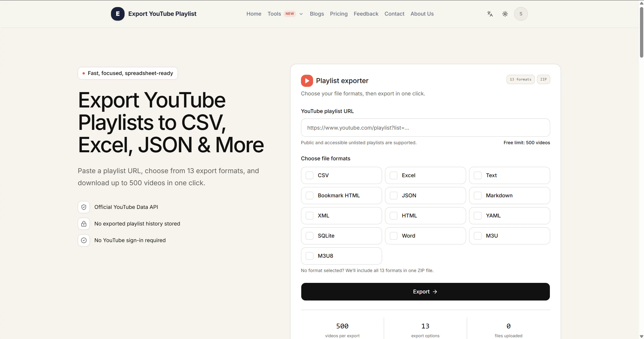Click the 'Paste a playlist URL' description paragraph

coord(168,177)
